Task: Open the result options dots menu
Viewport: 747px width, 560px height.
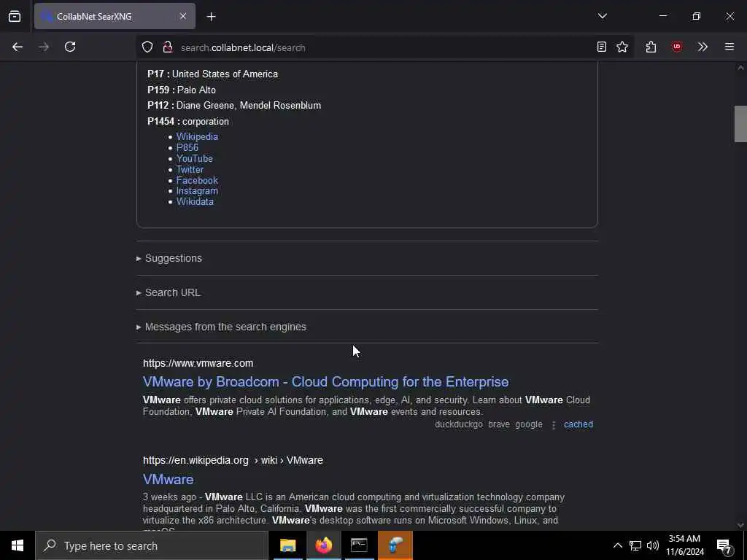Action: [x=554, y=425]
